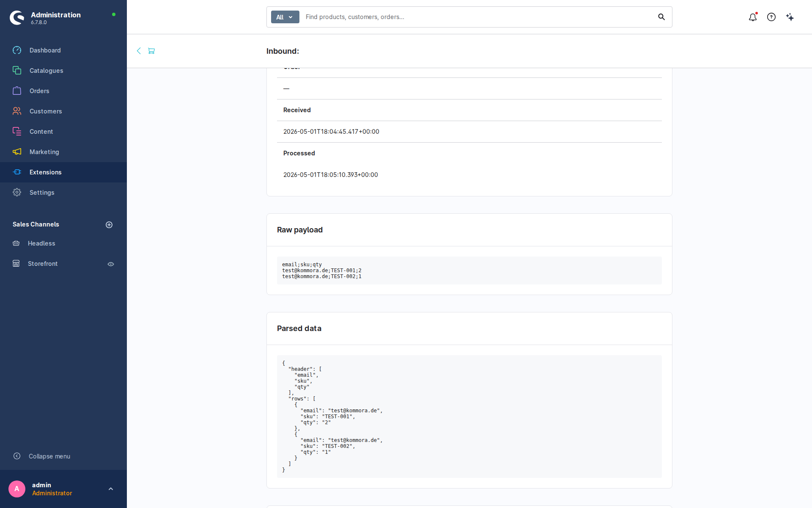Click the Marketing megaphone icon

[17, 152]
